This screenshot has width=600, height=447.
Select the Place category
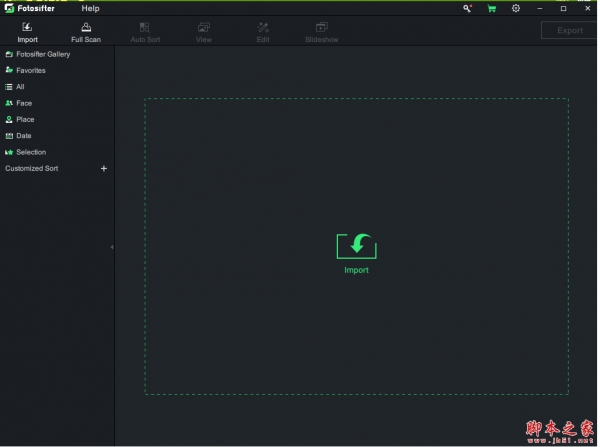[24, 119]
